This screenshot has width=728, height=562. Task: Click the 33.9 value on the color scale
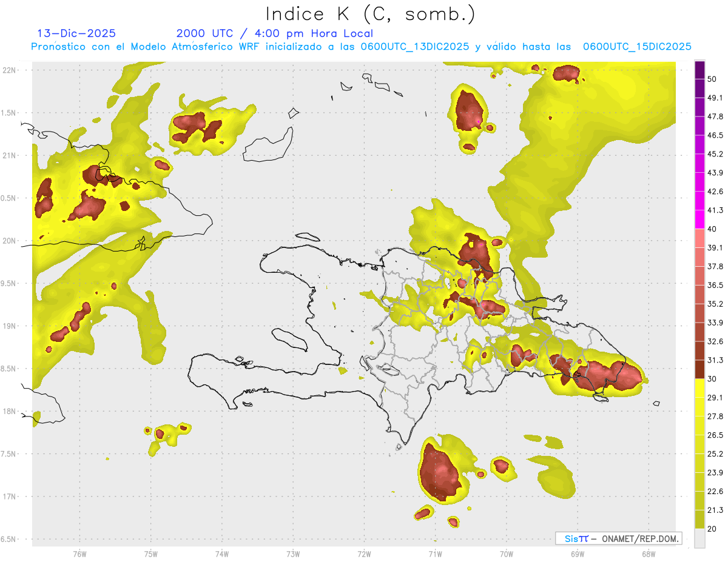[715, 323]
